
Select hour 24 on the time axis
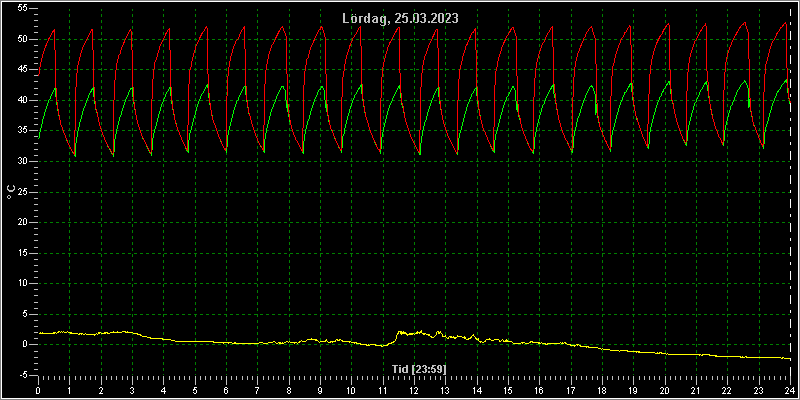(x=790, y=390)
